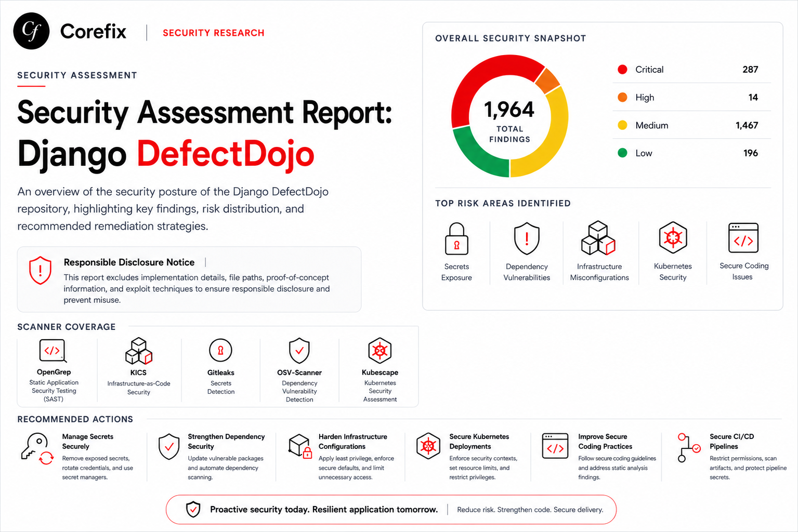Click the OSV-Scanner scanner name

click(x=299, y=373)
